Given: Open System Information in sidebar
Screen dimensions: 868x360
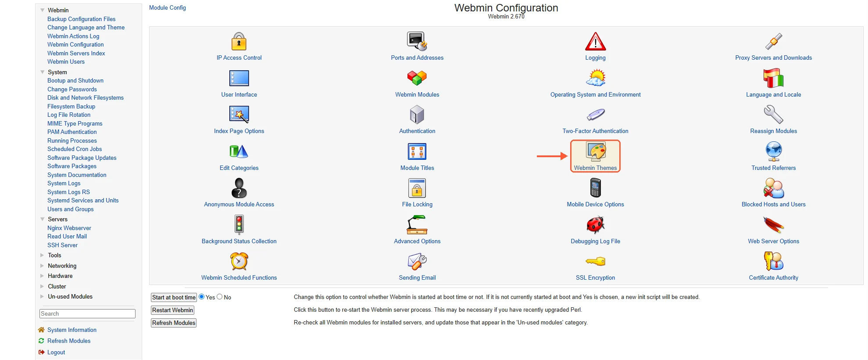Looking at the screenshot, I should pos(72,330).
